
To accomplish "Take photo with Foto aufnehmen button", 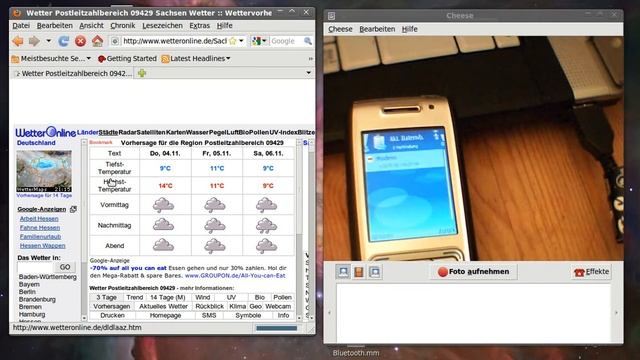I will (473, 272).
